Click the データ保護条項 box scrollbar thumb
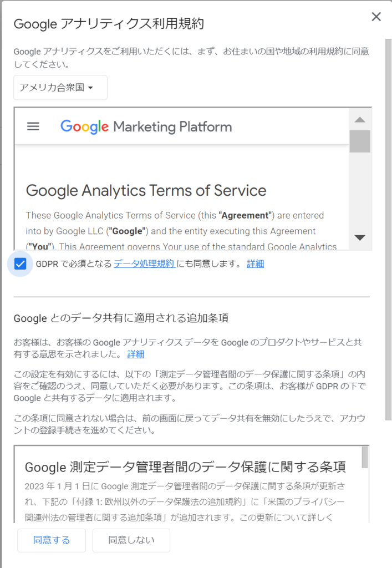The height and width of the screenshot is (568, 392). tap(365, 457)
